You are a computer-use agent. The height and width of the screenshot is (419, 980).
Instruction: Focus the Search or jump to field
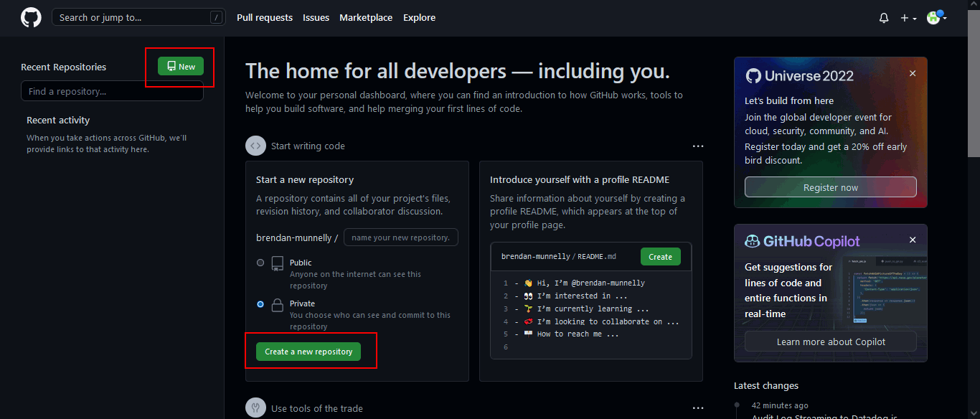(138, 17)
